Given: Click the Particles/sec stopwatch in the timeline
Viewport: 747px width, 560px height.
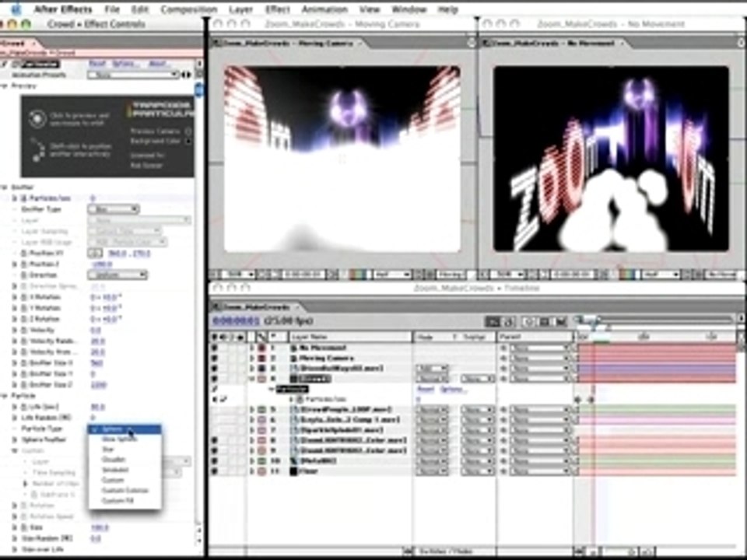Looking at the screenshot, I should pos(300,400).
